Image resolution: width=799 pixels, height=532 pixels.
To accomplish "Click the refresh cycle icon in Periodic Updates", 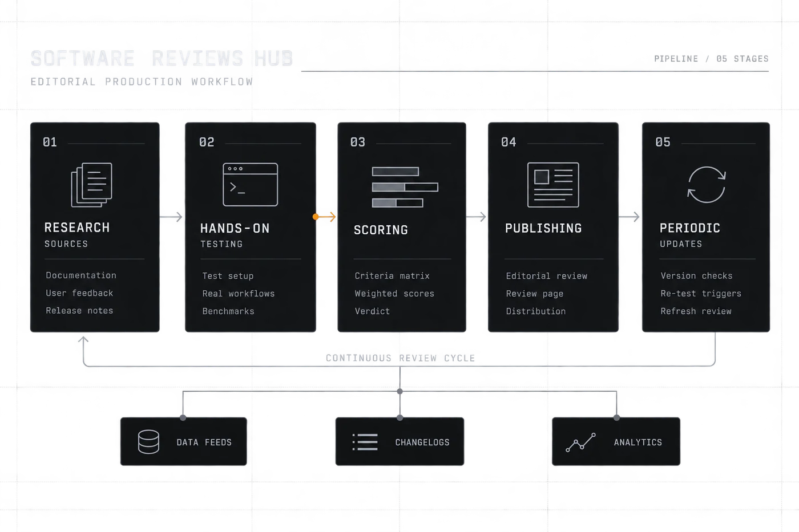I will click(x=707, y=185).
